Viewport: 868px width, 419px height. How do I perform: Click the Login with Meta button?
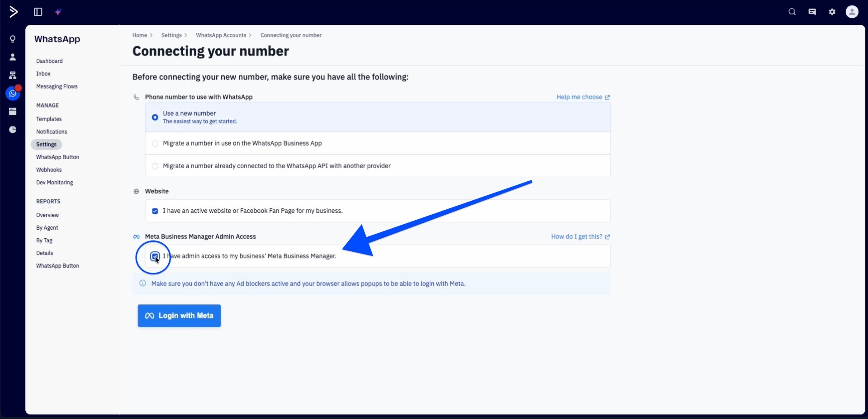pyautogui.click(x=179, y=315)
